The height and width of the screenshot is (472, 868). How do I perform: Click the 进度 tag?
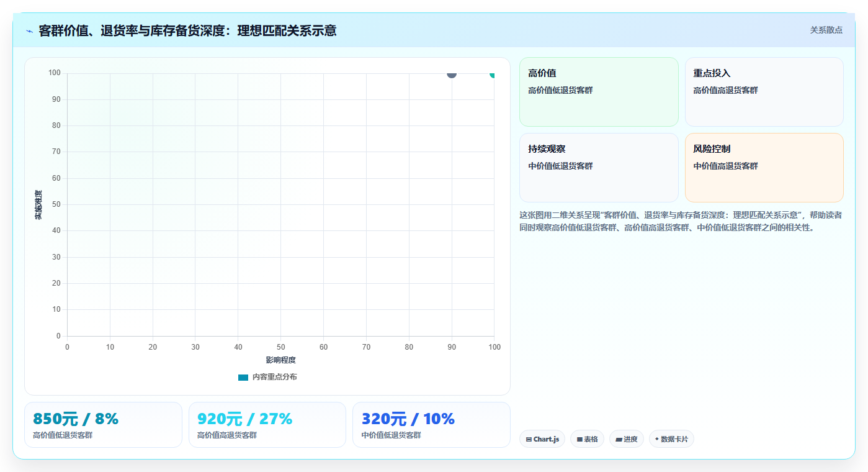pyautogui.click(x=627, y=439)
